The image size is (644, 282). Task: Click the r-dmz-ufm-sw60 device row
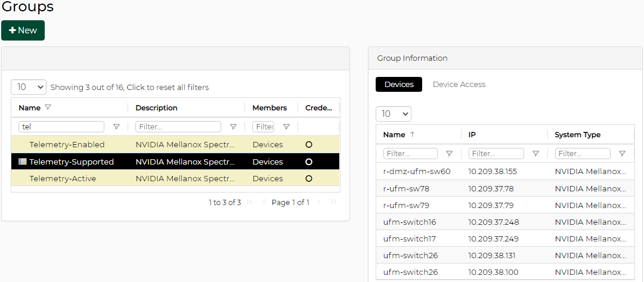click(417, 172)
